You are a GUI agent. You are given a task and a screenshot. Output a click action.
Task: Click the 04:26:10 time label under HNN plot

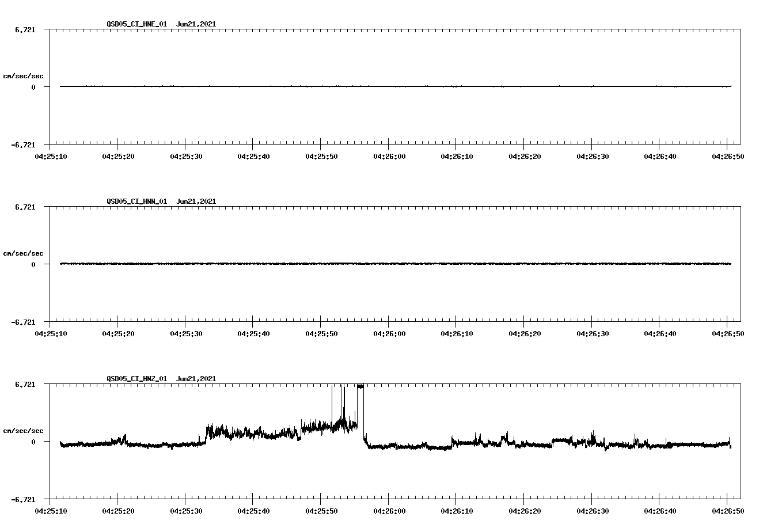coord(456,333)
